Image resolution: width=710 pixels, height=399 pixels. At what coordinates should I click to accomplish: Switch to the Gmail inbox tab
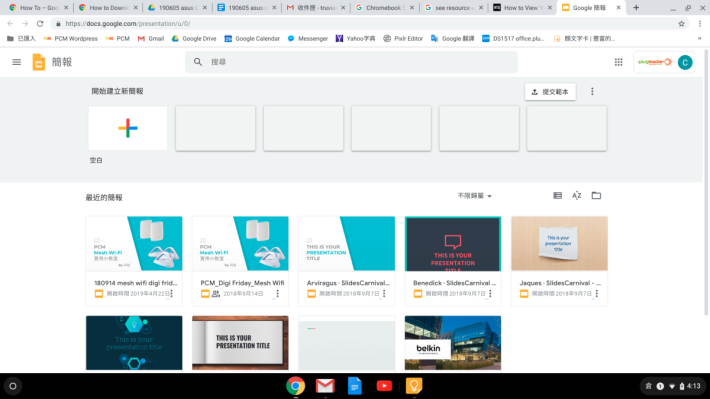coord(316,8)
